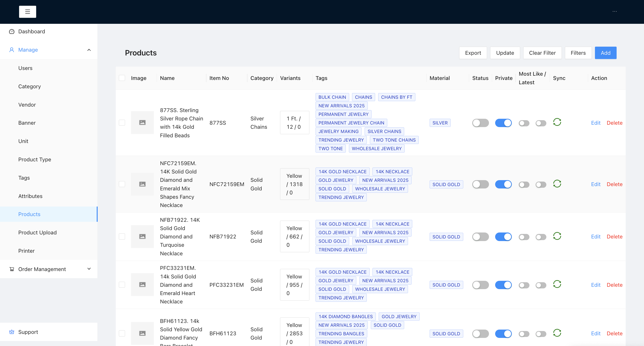Disable Private toggle for NFC72159EM

click(x=503, y=184)
